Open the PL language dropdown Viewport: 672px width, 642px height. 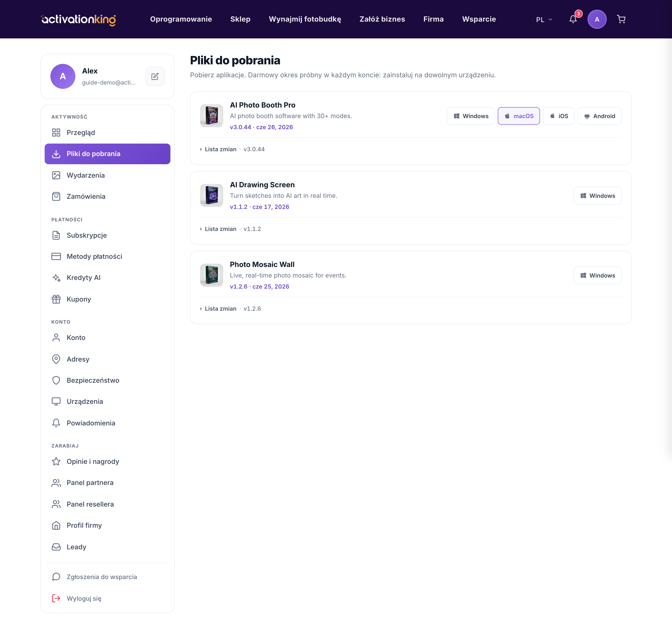click(544, 19)
